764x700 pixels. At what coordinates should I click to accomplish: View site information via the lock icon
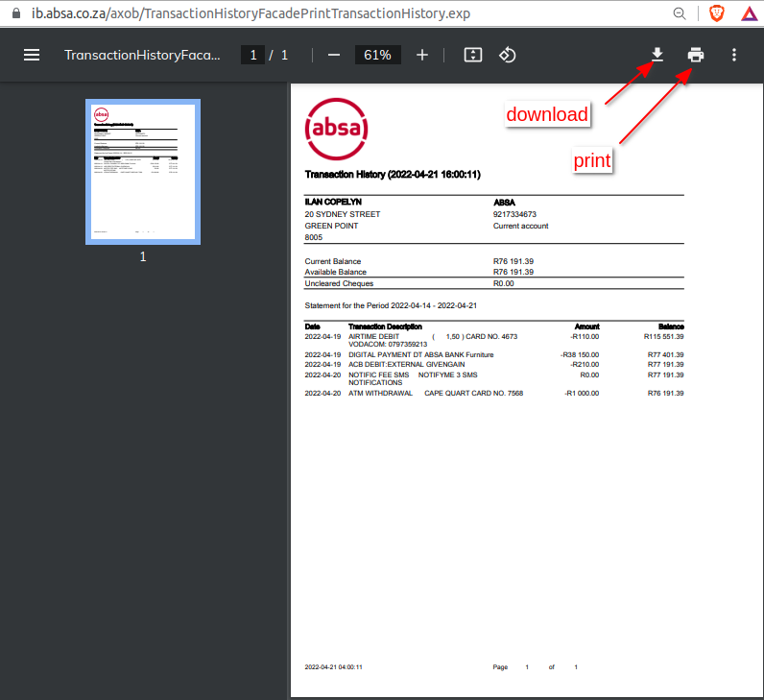pos(14,14)
